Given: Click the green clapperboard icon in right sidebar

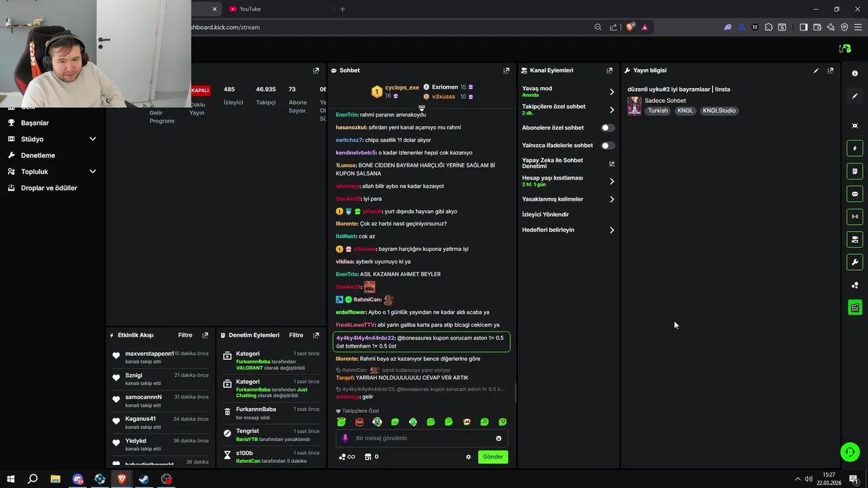Looking at the screenshot, I should tap(854, 308).
